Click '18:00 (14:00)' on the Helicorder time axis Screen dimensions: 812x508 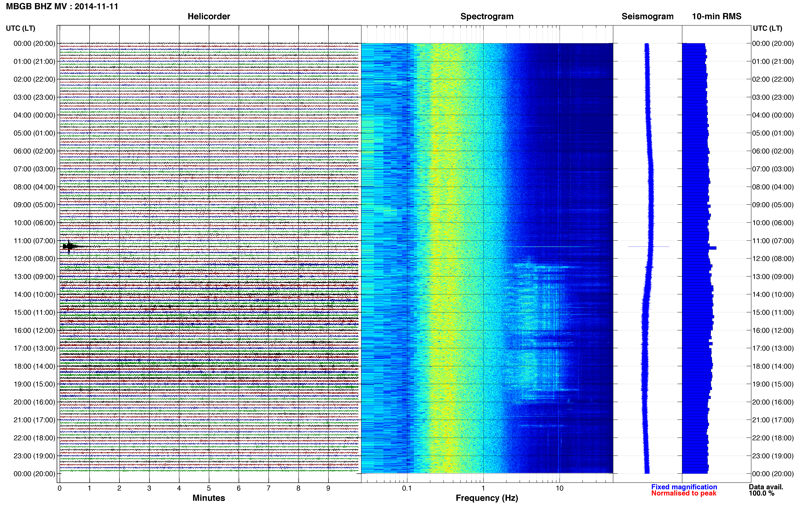pos(34,366)
